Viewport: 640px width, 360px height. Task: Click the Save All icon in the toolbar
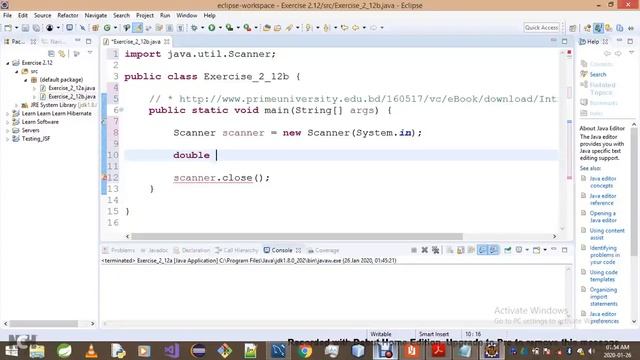36,28
